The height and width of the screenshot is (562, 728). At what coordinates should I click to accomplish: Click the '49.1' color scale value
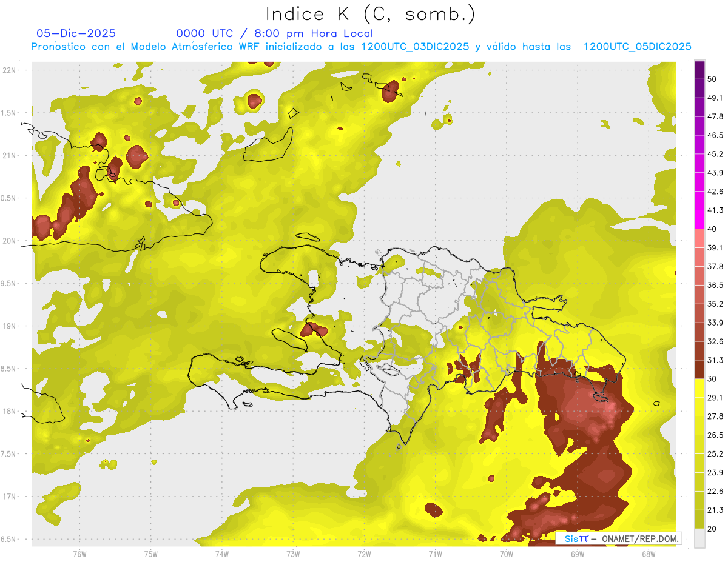click(x=715, y=98)
